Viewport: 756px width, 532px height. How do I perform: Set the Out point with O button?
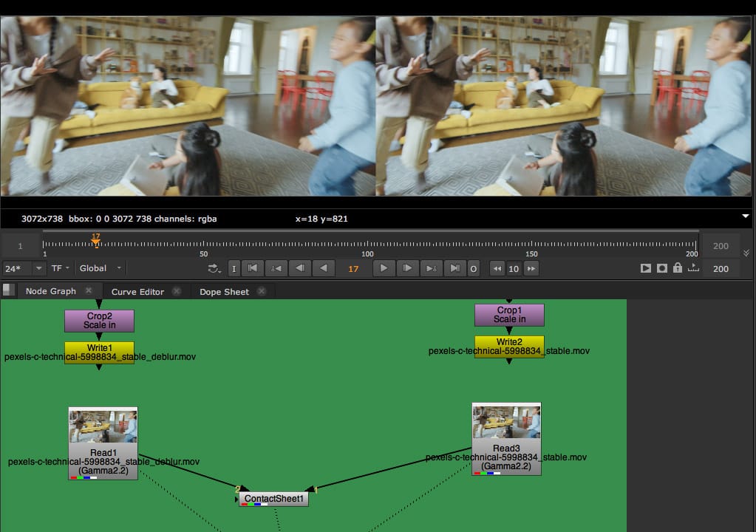pos(474,268)
